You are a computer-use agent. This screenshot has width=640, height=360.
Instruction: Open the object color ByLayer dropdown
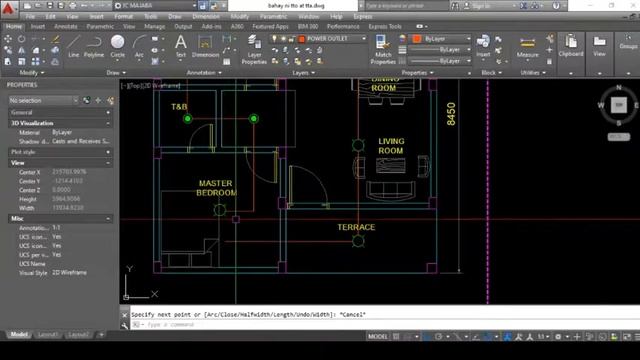click(469, 39)
